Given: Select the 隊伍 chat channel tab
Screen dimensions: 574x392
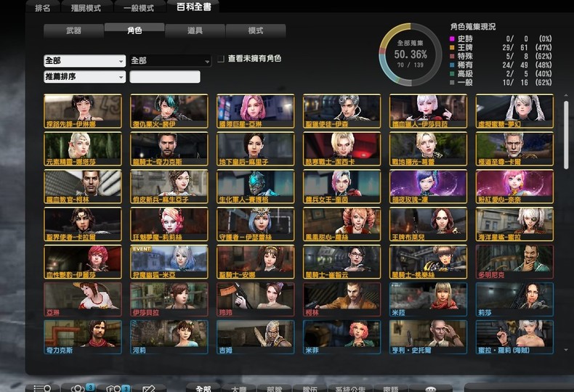Looking at the screenshot, I should [x=310, y=388].
